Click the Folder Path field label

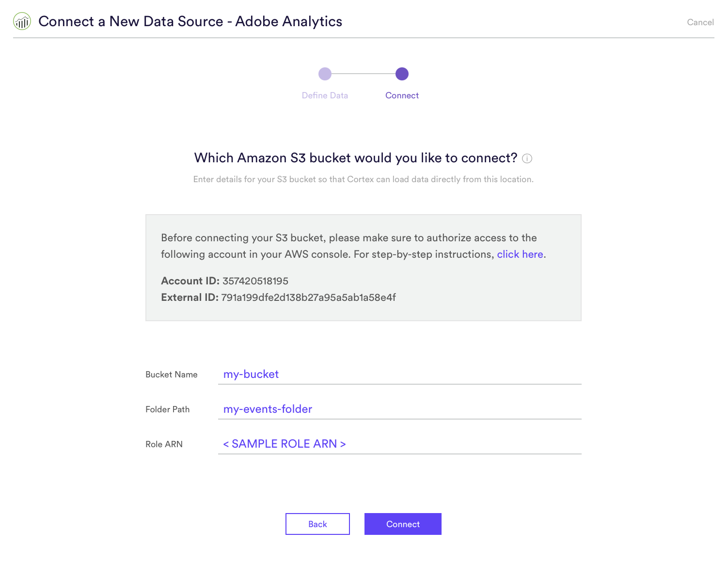[167, 409]
